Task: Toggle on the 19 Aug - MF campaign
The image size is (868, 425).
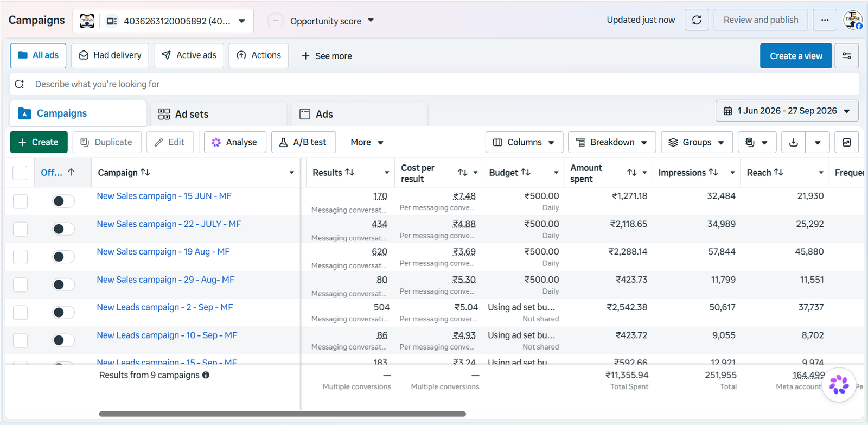Action: click(63, 257)
